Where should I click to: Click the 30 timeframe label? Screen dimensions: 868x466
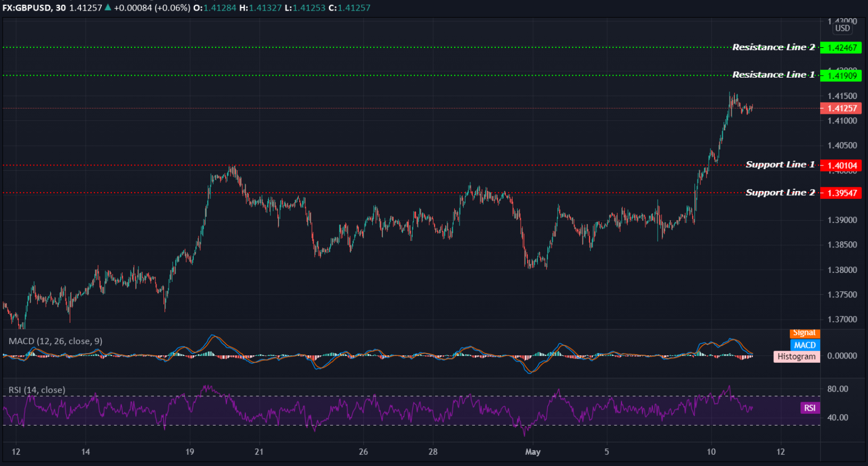click(61, 8)
